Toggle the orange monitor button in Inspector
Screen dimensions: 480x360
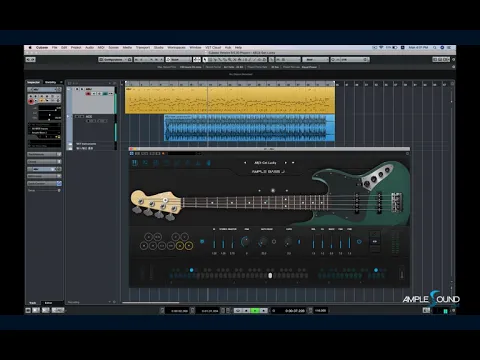pos(42,100)
